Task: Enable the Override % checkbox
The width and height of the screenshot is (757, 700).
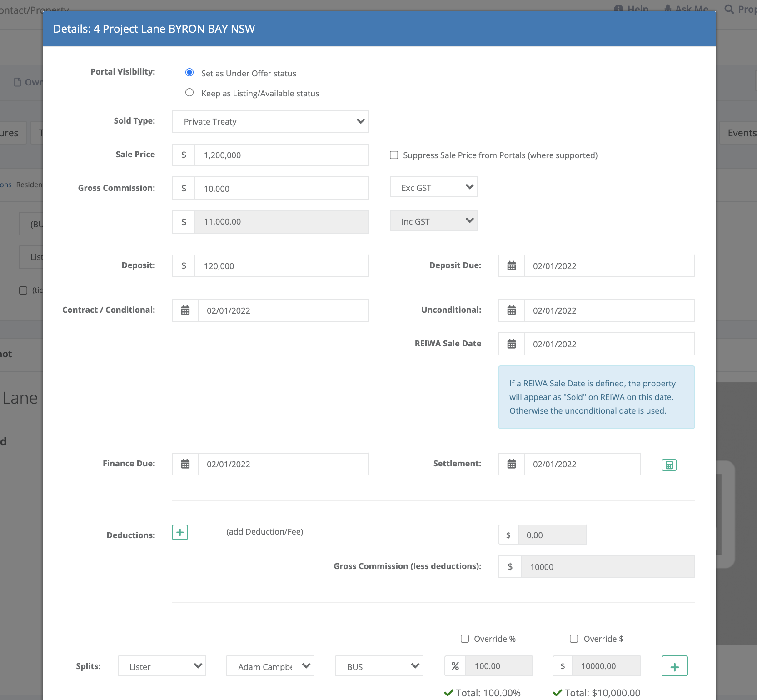Action: (x=465, y=639)
